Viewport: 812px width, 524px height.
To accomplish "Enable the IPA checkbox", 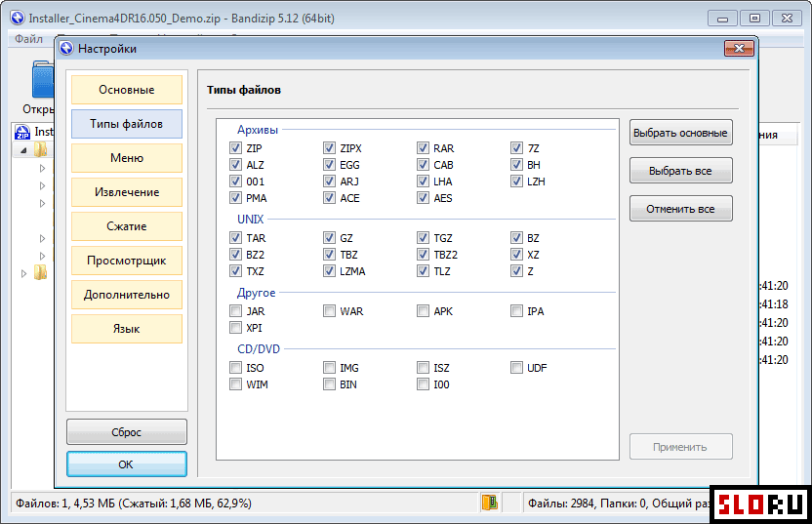I will pyautogui.click(x=517, y=310).
